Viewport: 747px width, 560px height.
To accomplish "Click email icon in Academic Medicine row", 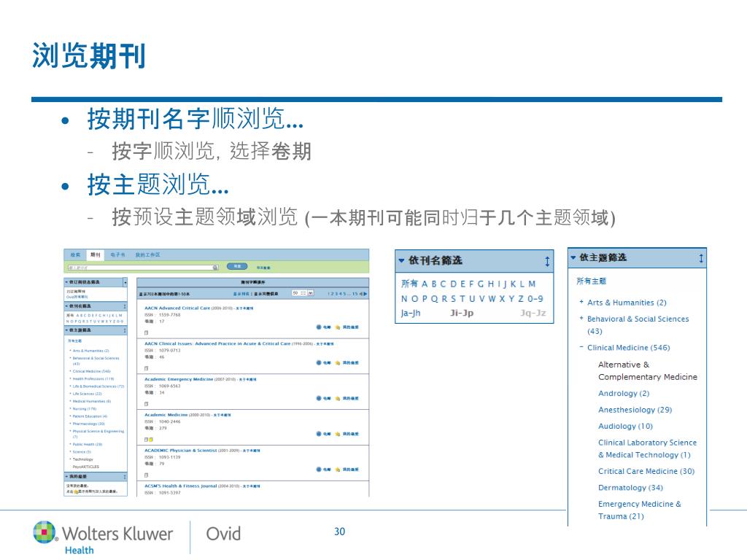I will tap(319, 434).
